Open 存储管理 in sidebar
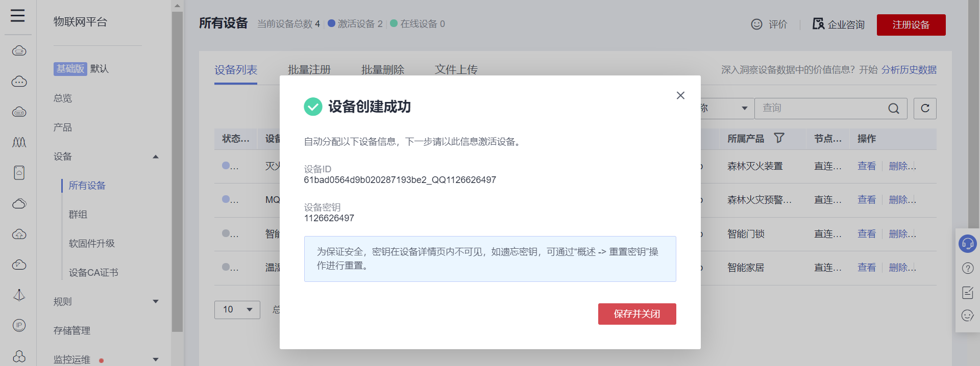Screen dimensions: 980x366 [72, 331]
